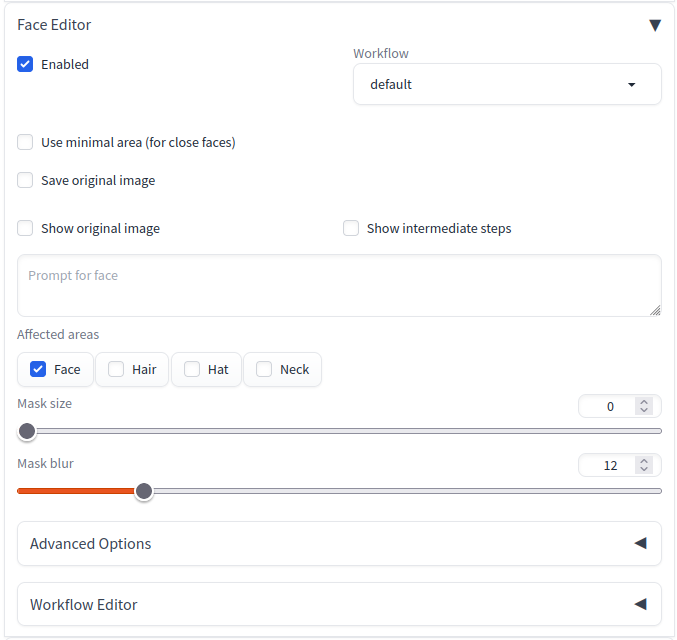The width and height of the screenshot is (677, 640).
Task: Enable Use minimal area for close faces
Action: click(25, 142)
